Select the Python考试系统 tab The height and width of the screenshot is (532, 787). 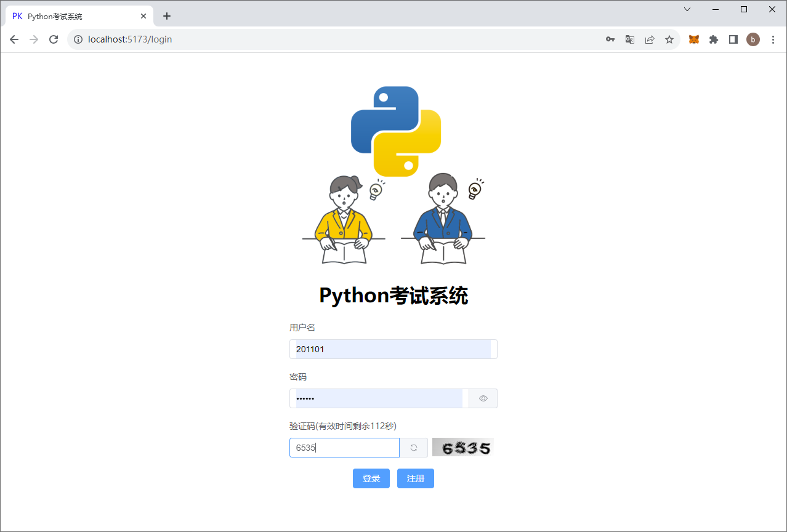tap(79, 16)
